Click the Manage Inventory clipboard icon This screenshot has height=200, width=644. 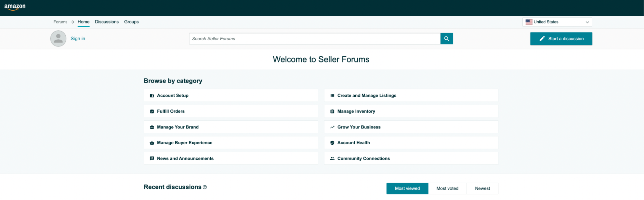click(x=332, y=111)
